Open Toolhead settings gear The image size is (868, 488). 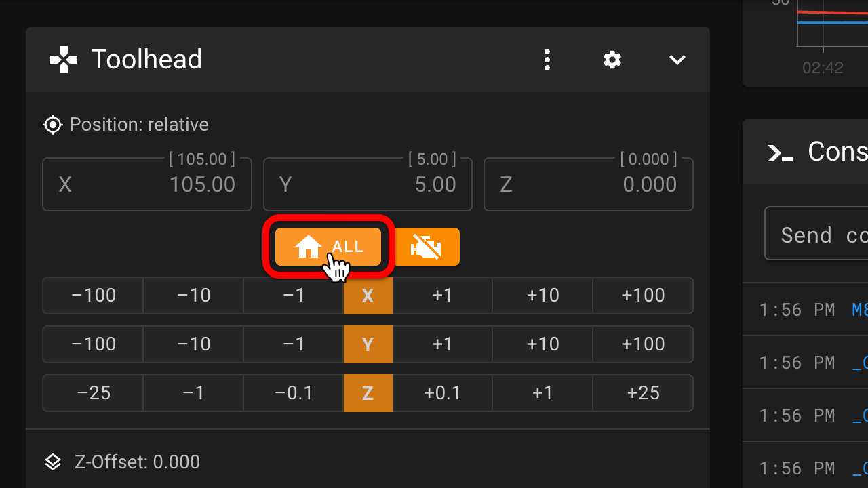pyautogui.click(x=612, y=60)
